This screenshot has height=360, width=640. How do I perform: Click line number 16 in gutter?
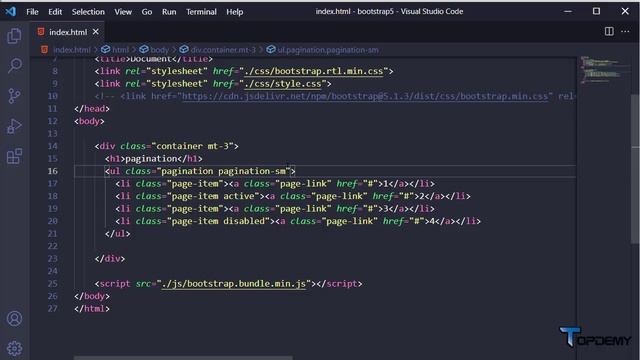pos(53,171)
